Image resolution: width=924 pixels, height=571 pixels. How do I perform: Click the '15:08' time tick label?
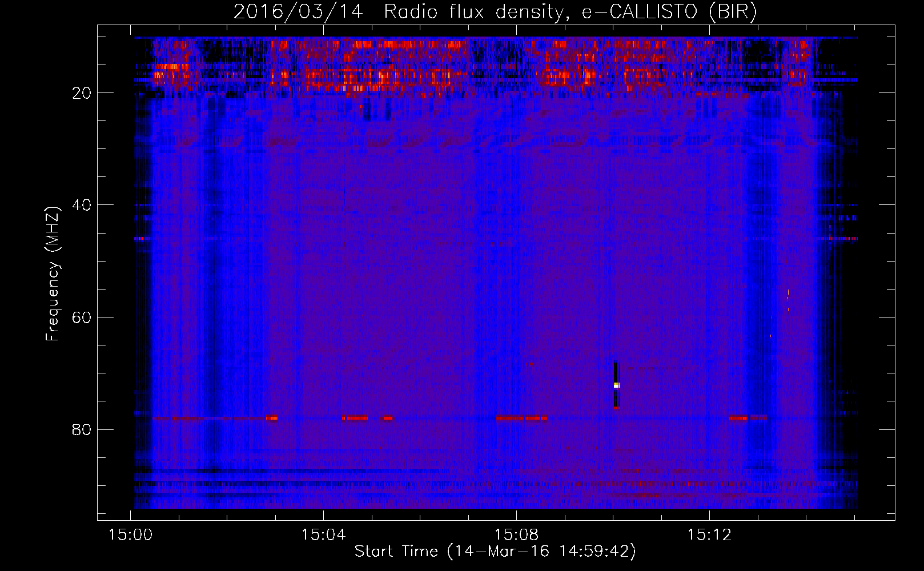pyautogui.click(x=517, y=535)
